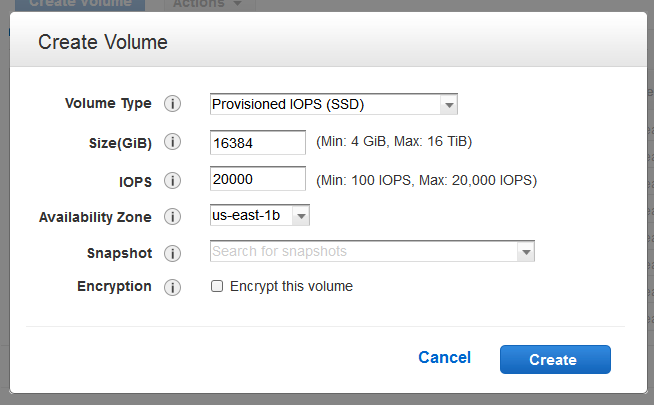Focus the Search for snapshots field
Image resolution: width=654 pixels, height=405 pixels.
pyautogui.click(x=363, y=251)
